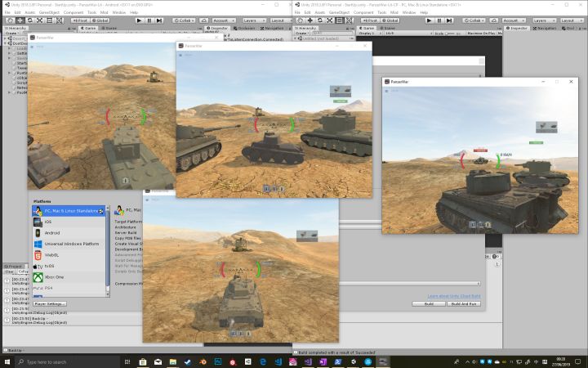
Task: Open 16:9 aspect dropdown in right Game view
Action: (409, 34)
